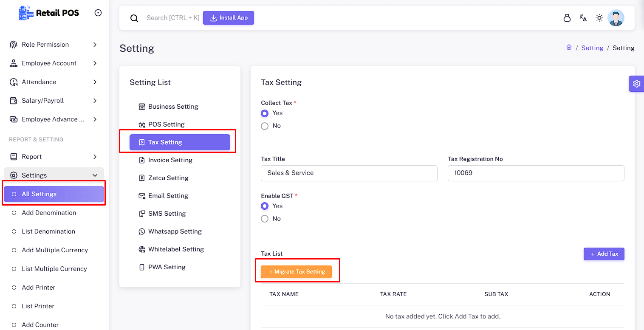Image resolution: width=644 pixels, height=330 pixels.
Task: Click the Tax Registration No field
Action: [536, 173]
